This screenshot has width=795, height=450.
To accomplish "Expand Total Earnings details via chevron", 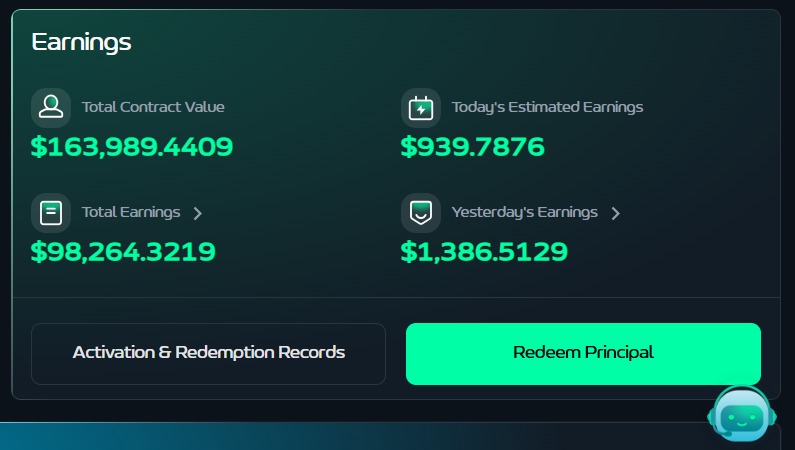I will tap(198, 213).
